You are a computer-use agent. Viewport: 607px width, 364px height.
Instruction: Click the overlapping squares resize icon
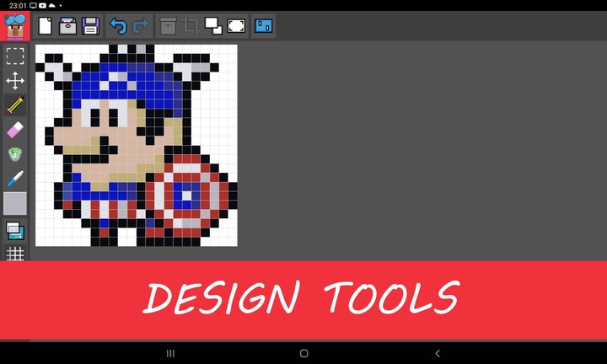[213, 26]
